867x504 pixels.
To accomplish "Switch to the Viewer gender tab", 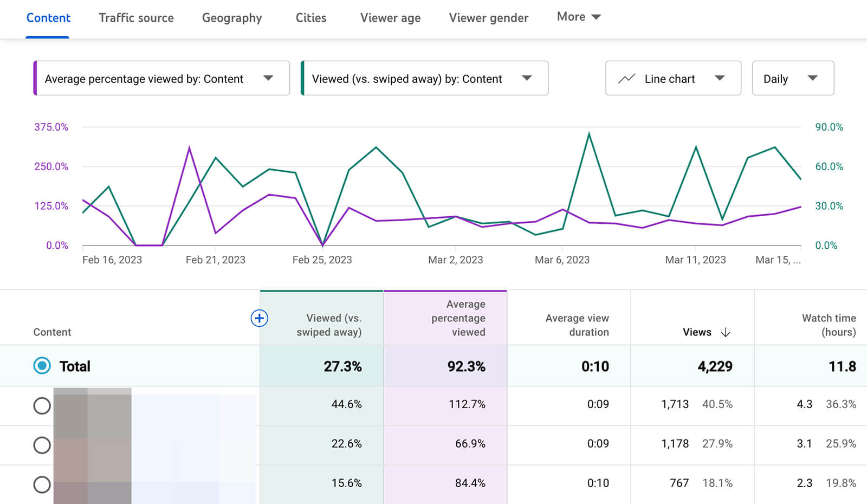I will coord(488,18).
